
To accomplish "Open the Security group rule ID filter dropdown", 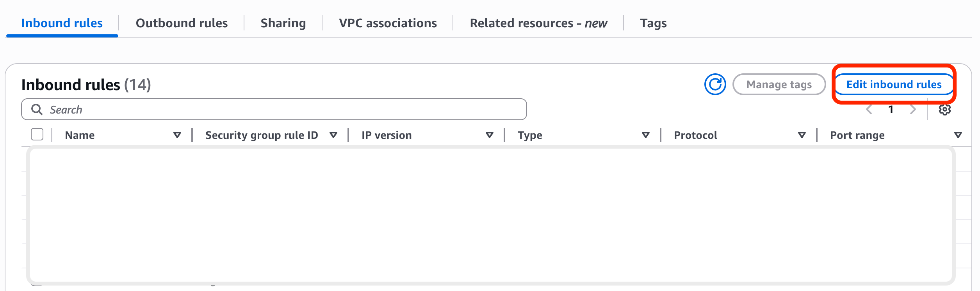I will tap(334, 135).
